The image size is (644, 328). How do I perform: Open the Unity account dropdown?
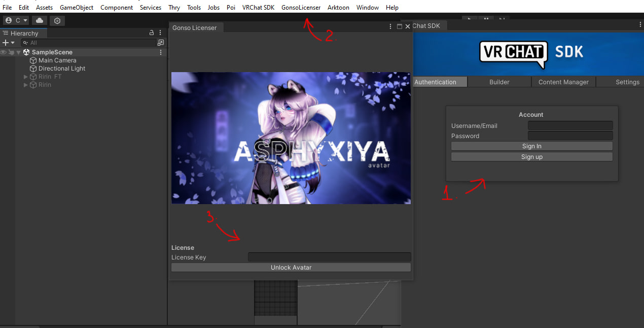(16, 20)
